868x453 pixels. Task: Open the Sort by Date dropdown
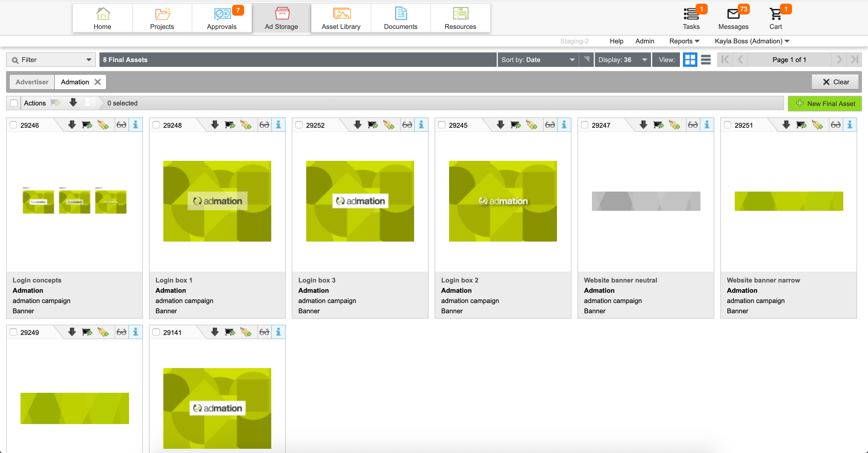[537, 60]
